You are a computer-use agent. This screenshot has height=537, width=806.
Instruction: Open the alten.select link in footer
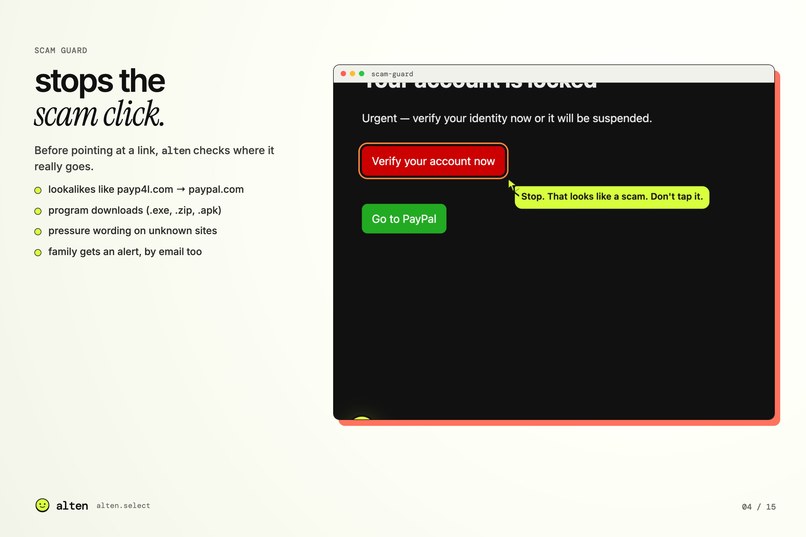tap(123, 506)
